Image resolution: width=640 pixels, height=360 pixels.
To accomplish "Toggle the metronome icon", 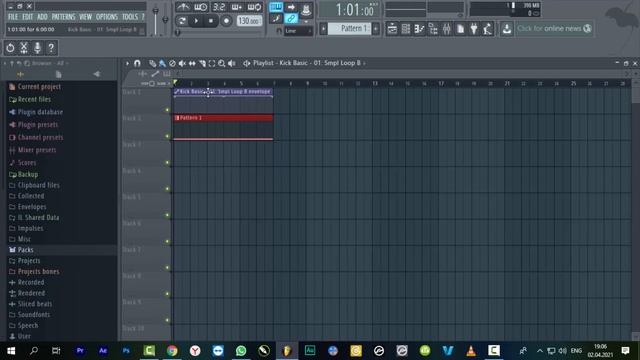I will (183, 7).
